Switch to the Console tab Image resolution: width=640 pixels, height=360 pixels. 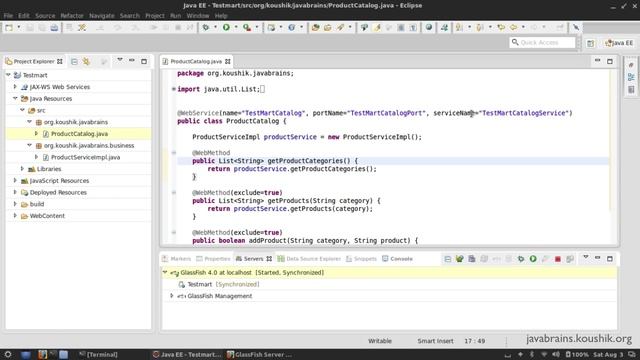[x=397, y=259]
